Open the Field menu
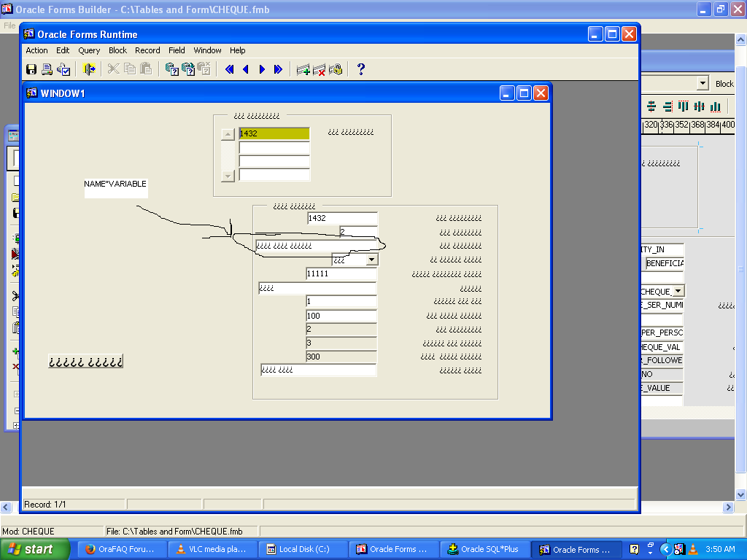 (177, 50)
